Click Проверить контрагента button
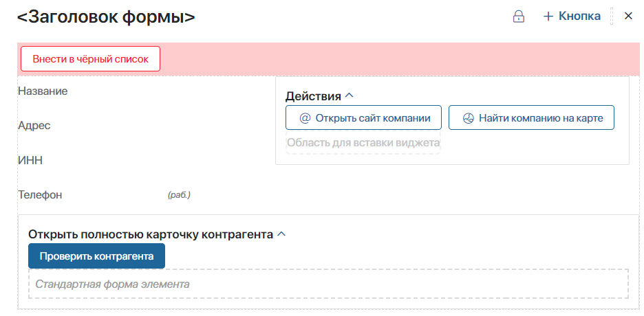The image size is (644, 316). 96,256
